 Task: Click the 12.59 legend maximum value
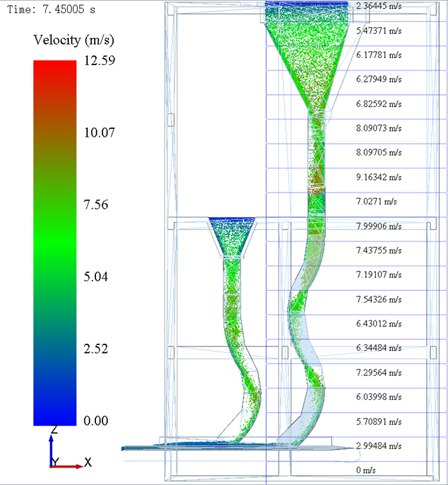click(x=99, y=61)
